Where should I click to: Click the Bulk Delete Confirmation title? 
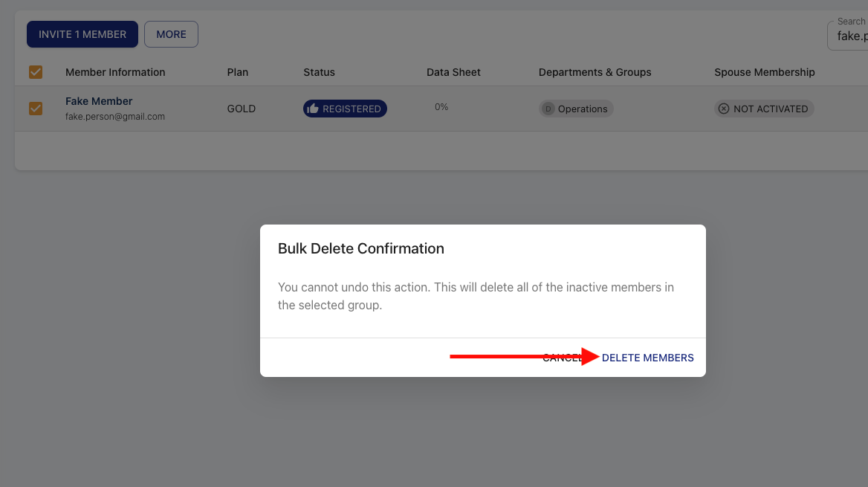[x=361, y=248]
